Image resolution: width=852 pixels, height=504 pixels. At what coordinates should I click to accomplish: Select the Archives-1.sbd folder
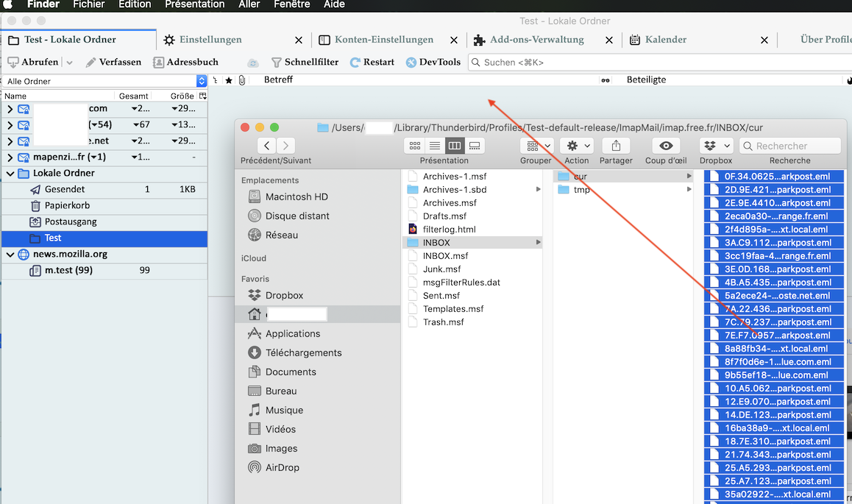474,190
